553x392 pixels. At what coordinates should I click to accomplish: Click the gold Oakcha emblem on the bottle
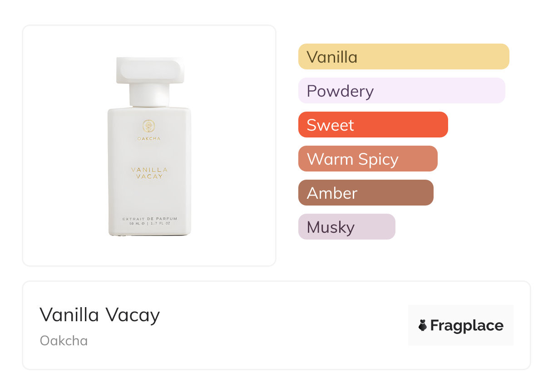(149, 126)
